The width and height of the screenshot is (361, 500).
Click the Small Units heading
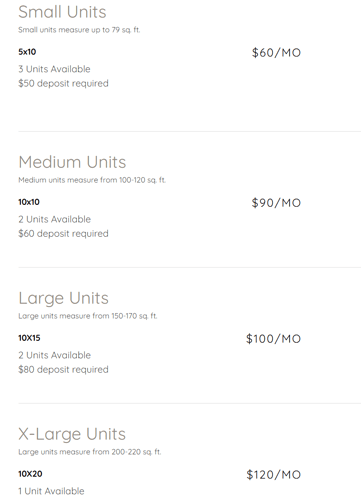[62, 12]
